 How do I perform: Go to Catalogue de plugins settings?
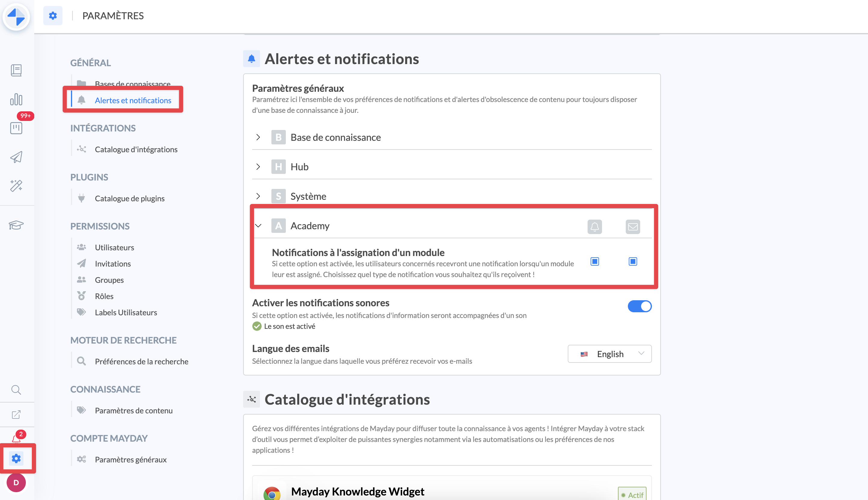pyautogui.click(x=130, y=199)
